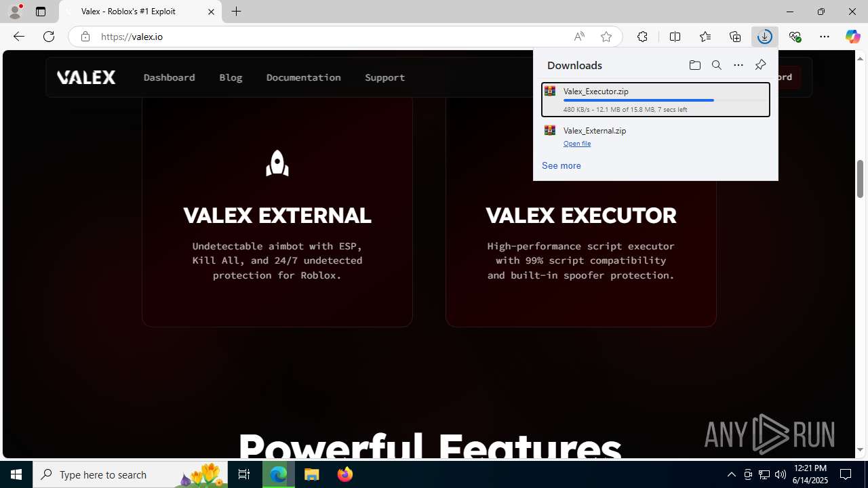Toggle Downloads toolbar button

[x=765, y=37]
